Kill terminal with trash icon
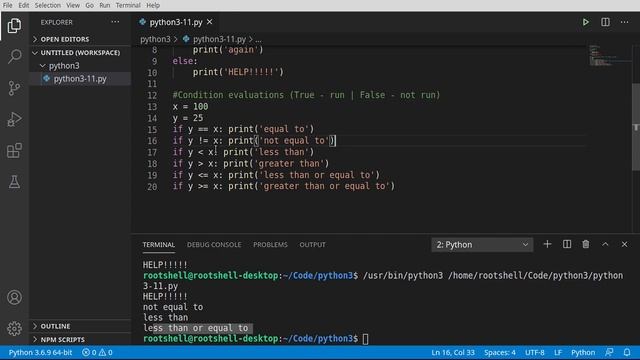The width and height of the screenshot is (640, 360). [x=586, y=244]
